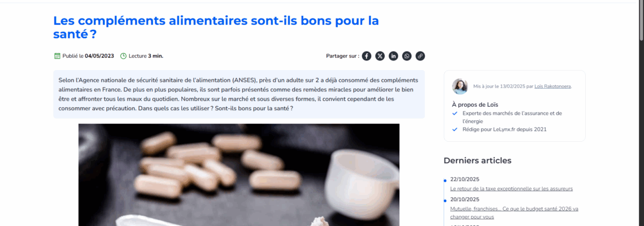Screen dimensions: 644x226
Task: Click the supplement capsules article image
Action: point(238,175)
